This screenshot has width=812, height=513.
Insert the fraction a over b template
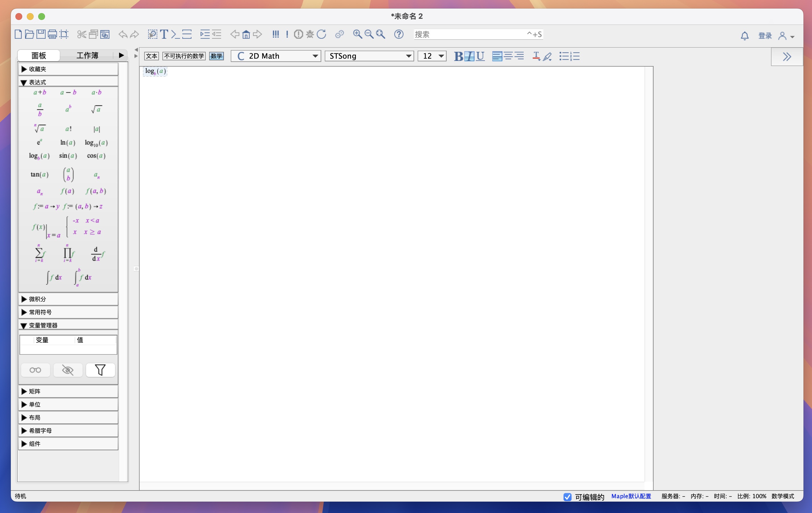40,110
